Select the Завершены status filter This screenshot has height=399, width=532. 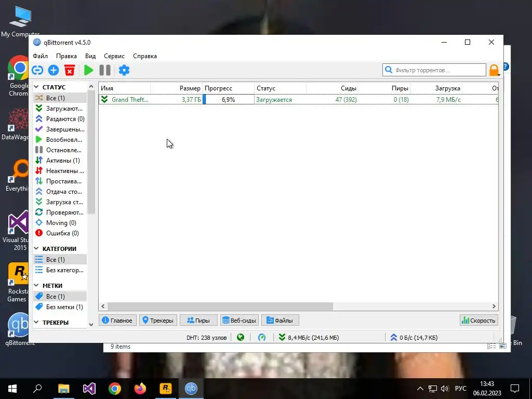(60, 129)
